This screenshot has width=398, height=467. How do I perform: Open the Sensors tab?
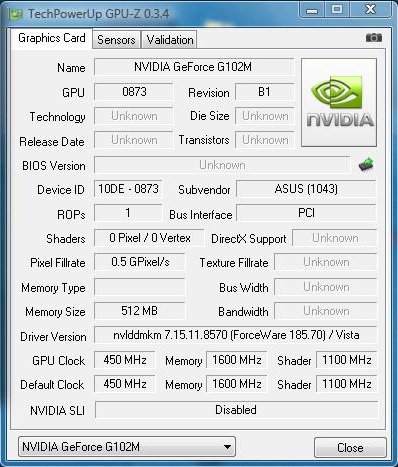pos(116,40)
